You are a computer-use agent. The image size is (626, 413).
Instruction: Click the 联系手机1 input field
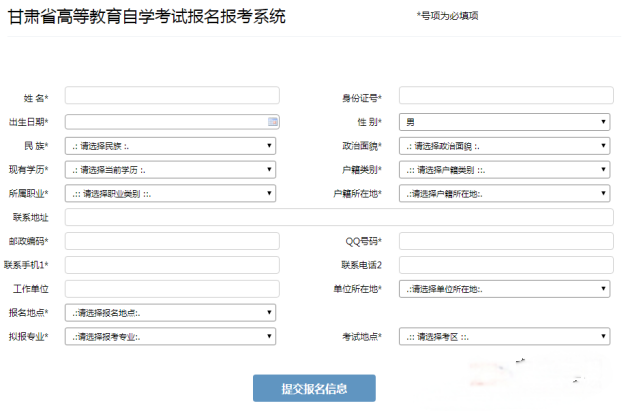coord(171,265)
